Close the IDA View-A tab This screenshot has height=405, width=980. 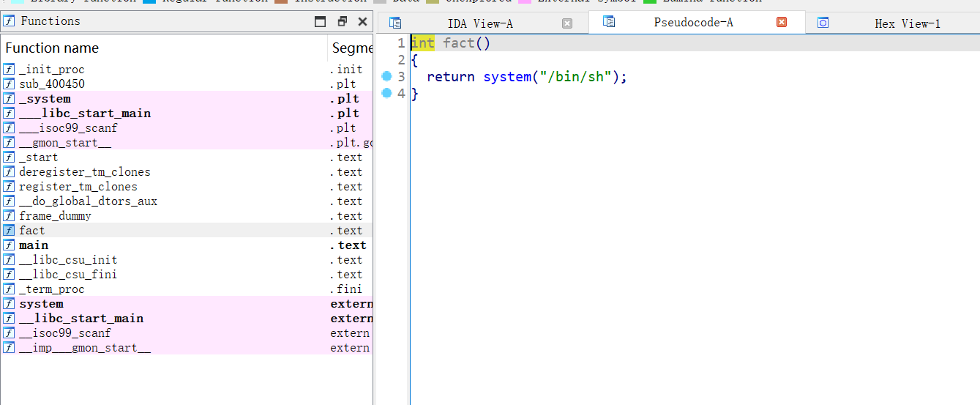click(567, 23)
